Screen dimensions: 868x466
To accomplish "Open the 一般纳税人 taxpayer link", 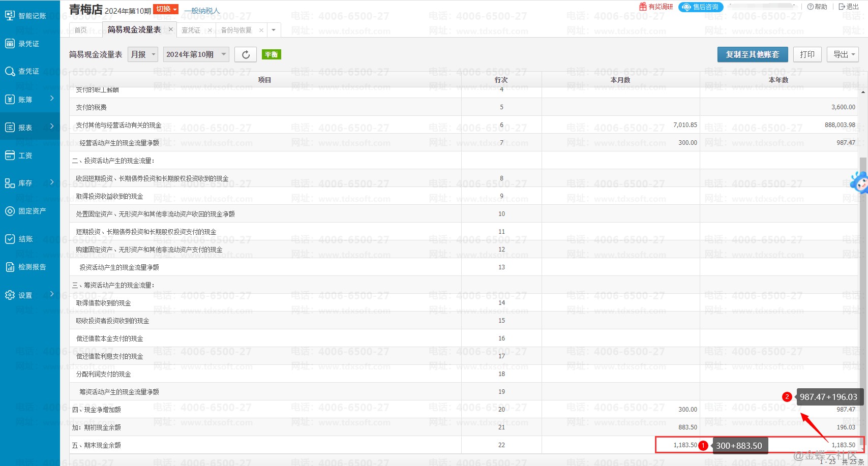I will (202, 11).
